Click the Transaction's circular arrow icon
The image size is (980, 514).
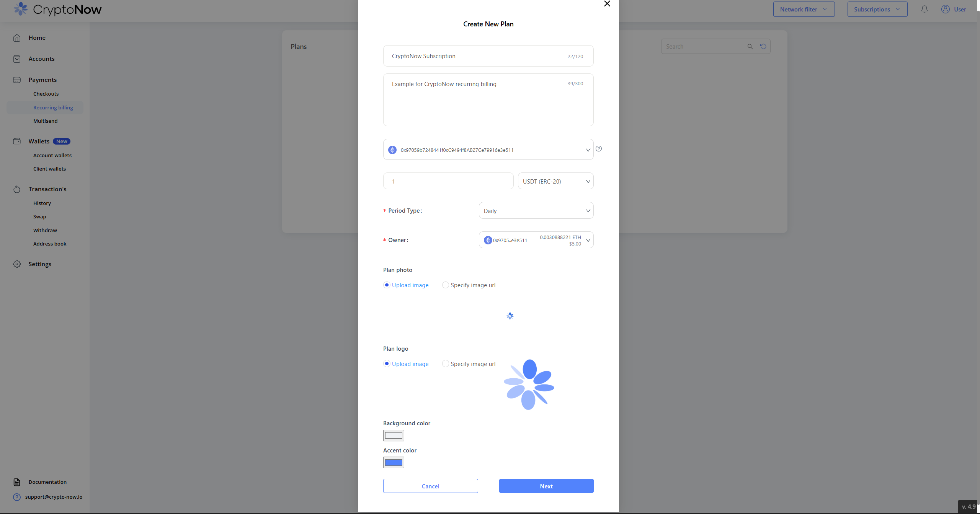[x=17, y=189]
